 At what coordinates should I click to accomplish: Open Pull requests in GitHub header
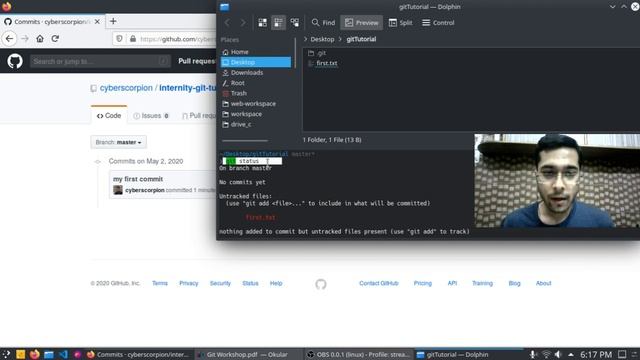tap(197, 61)
